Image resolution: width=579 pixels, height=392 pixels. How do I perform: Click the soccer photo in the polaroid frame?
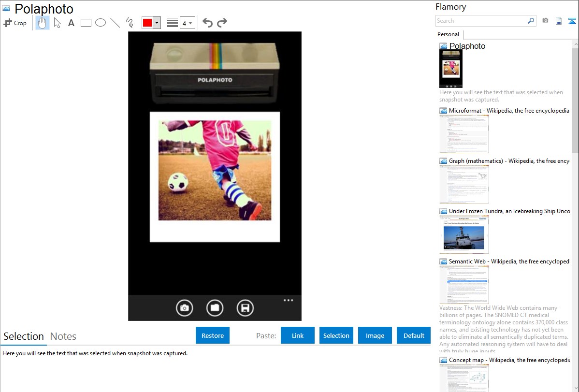click(215, 170)
